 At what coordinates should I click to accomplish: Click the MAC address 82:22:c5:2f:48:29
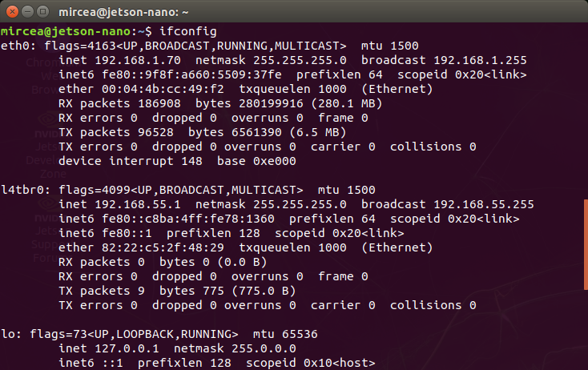click(x=163, y=247)
